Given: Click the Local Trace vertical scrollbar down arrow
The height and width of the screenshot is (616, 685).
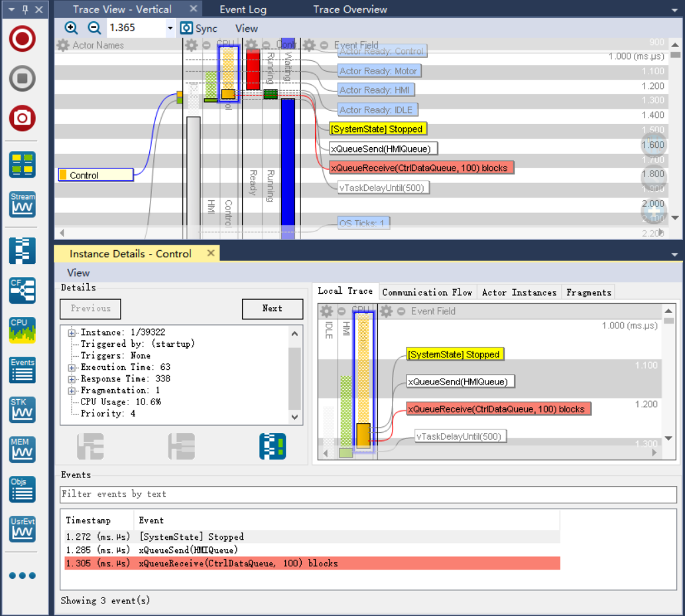Looking at the screenshot, I should click(x=668, y=438).
